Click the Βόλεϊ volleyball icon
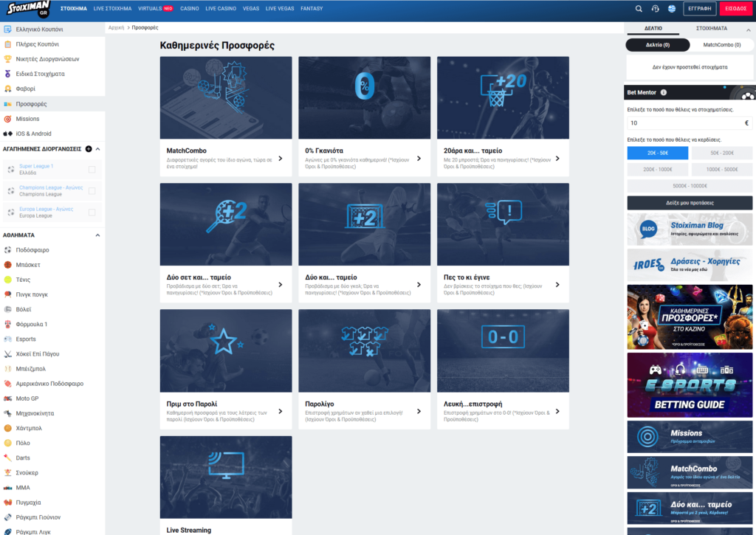 7,309
